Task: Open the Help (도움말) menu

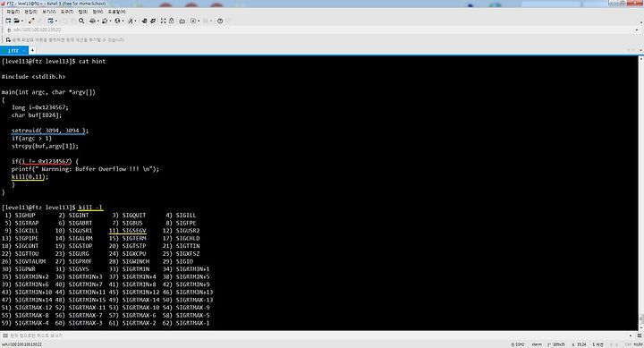Action: click(116, 12)
